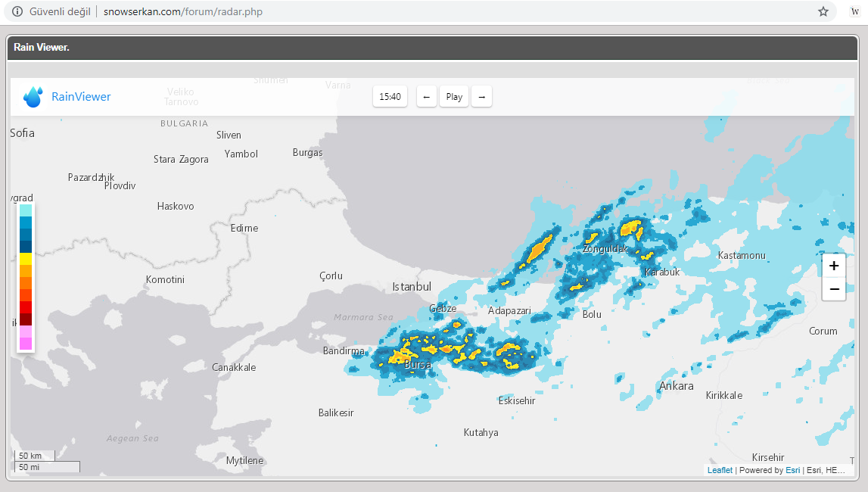Click the Çorlu label on map
This screenshot has width=868, height=492.
(x=331, y=276)
